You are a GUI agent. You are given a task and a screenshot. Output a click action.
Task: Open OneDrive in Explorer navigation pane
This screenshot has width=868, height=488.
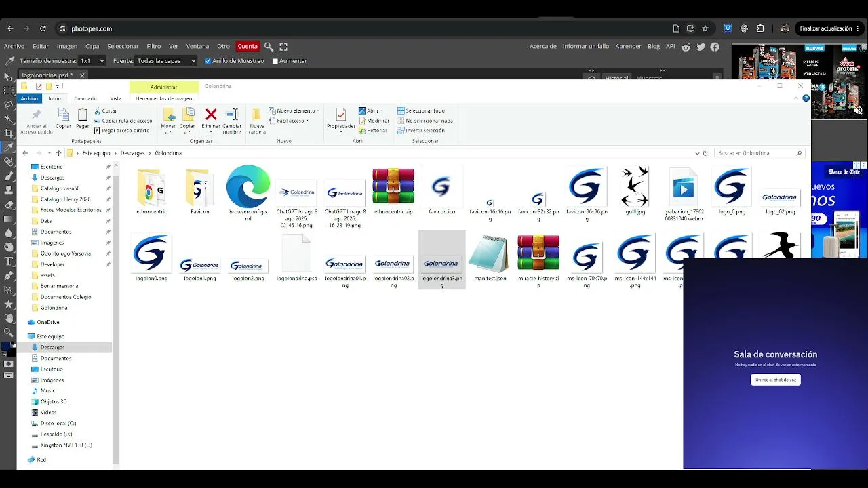[x=48, y=322]
